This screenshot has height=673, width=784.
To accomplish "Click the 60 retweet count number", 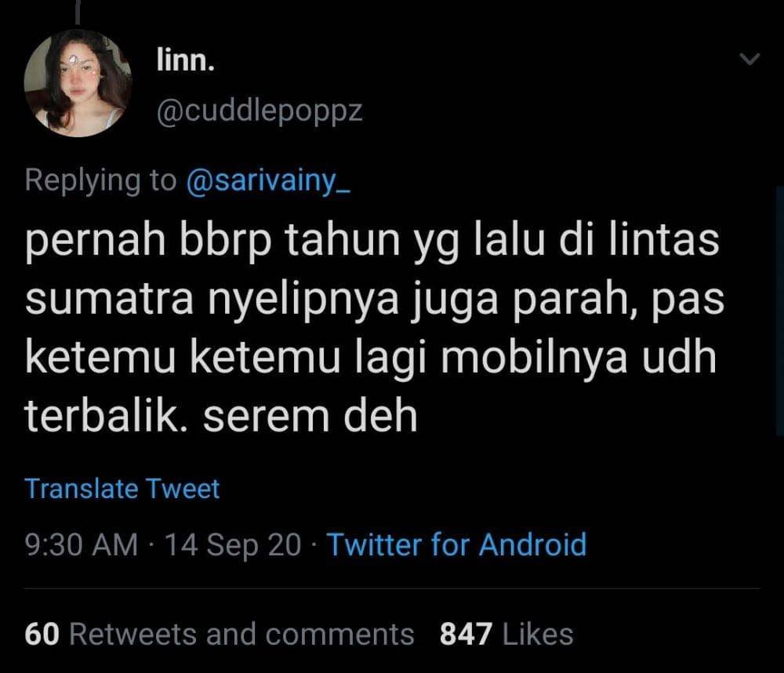I will (42, 635).
